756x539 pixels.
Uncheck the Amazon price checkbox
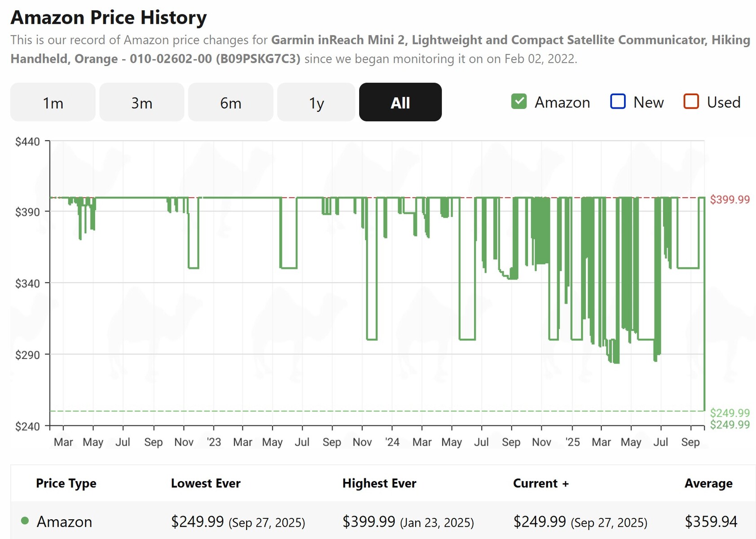pos(519,102)
